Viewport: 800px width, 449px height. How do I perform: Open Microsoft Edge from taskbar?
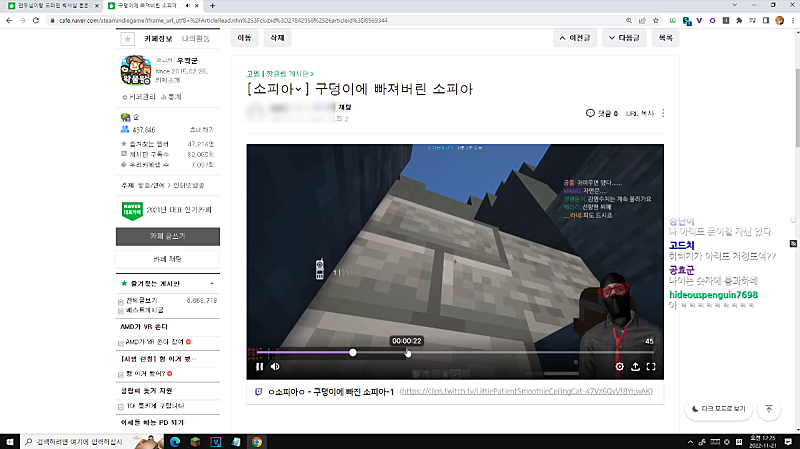point(175,442)
